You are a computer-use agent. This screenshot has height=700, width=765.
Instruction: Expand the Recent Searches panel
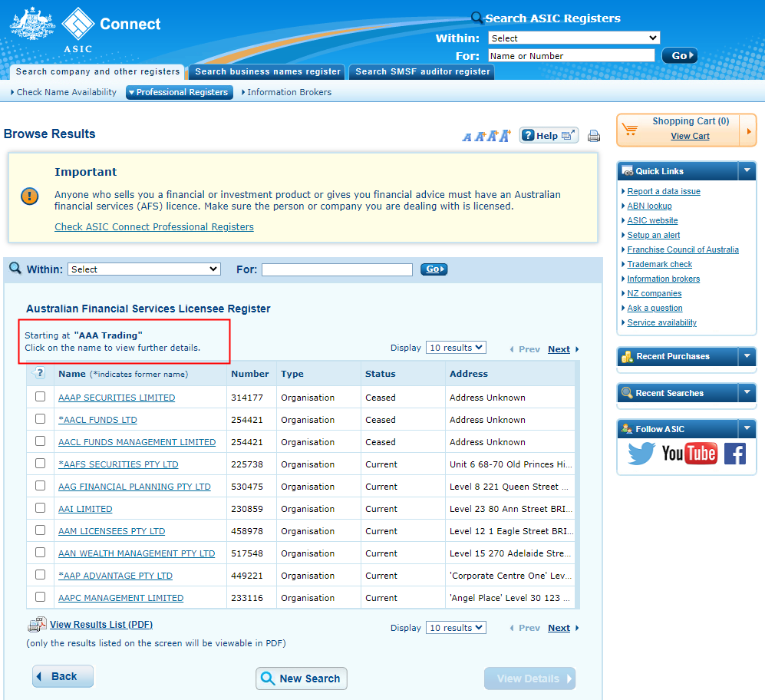pyautogui.click(x=747, y=393)
